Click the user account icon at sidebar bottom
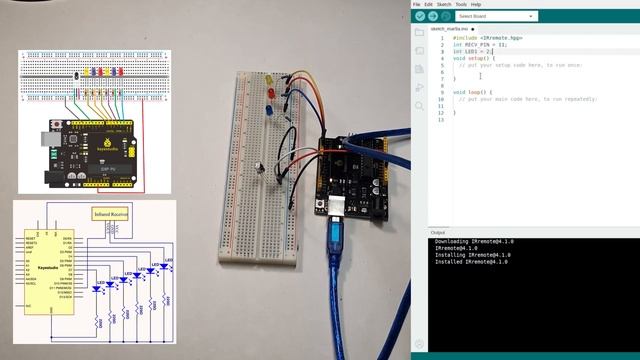Viewport: 640px width, 360px height. tap(419, 344)
